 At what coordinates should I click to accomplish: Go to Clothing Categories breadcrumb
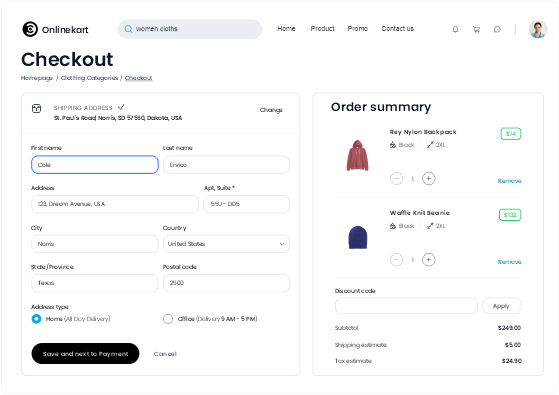tap(89, 78)
